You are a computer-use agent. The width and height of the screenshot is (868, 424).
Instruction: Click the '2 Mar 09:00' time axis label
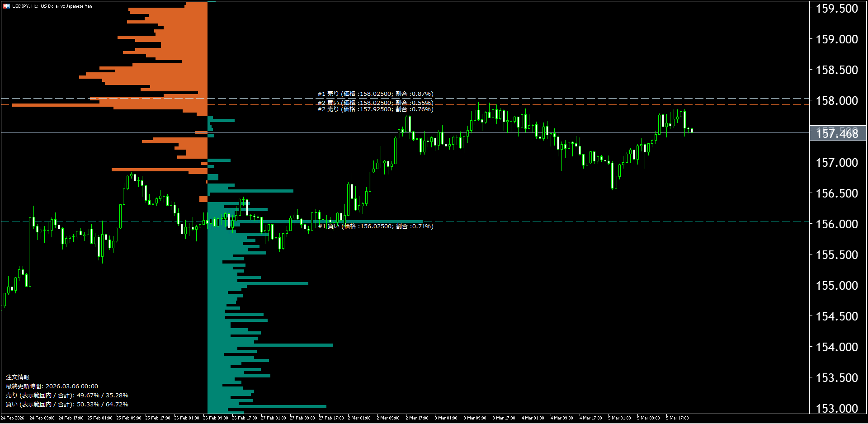tap(388, 418)
